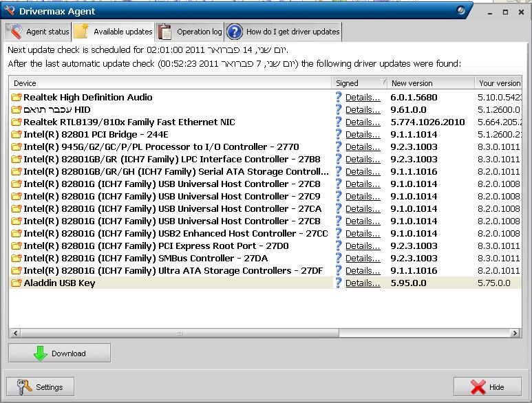Select the Ultra ATA Storage Controllers - 27DF row
Screen dimensions: 532x403
pos(266,271)
